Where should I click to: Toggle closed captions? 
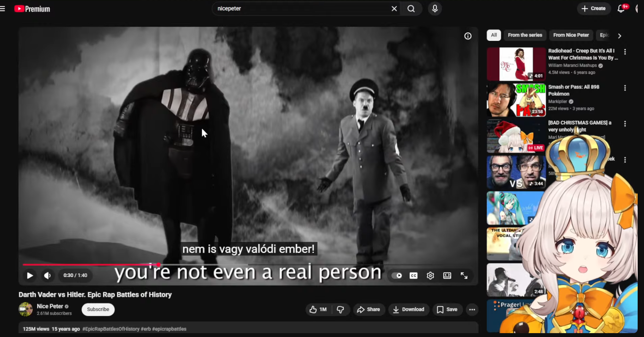[x=413, y=276]
